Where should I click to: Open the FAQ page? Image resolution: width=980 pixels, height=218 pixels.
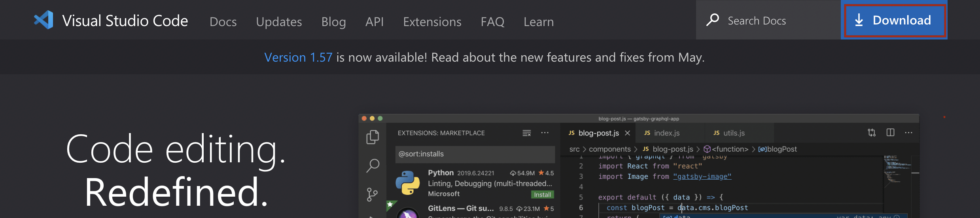(492, 22)
